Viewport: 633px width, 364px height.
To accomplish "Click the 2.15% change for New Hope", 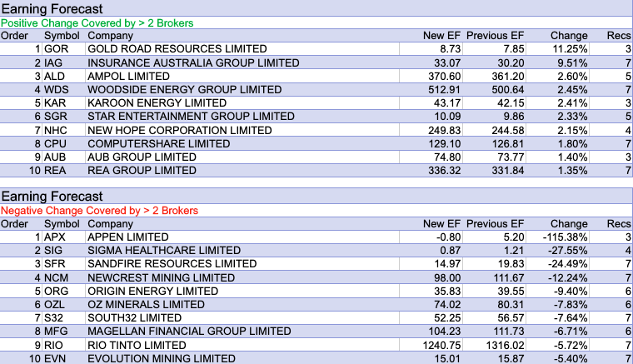I will [x=570, y=130].
